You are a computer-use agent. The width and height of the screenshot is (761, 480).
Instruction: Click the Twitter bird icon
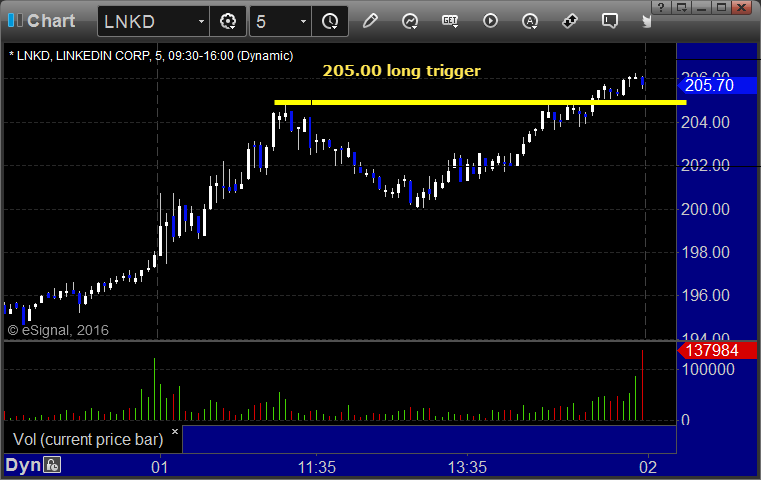[646, 21]
